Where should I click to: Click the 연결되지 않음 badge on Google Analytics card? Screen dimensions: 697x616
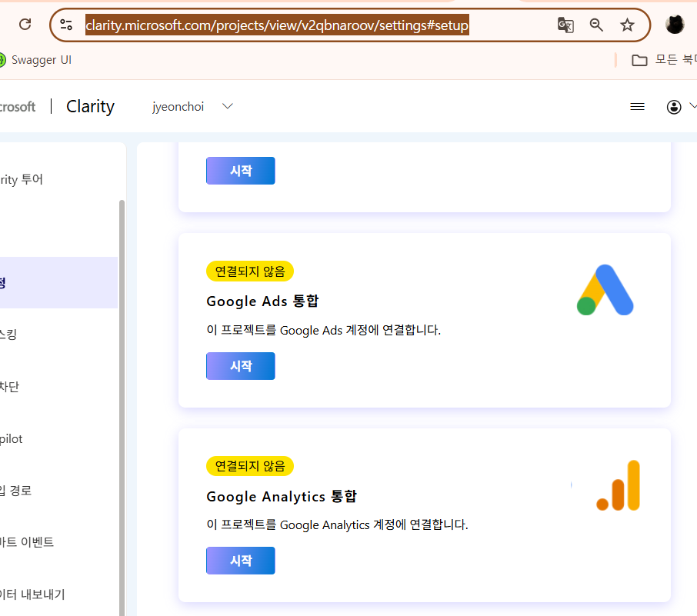(x=250, y=466)
